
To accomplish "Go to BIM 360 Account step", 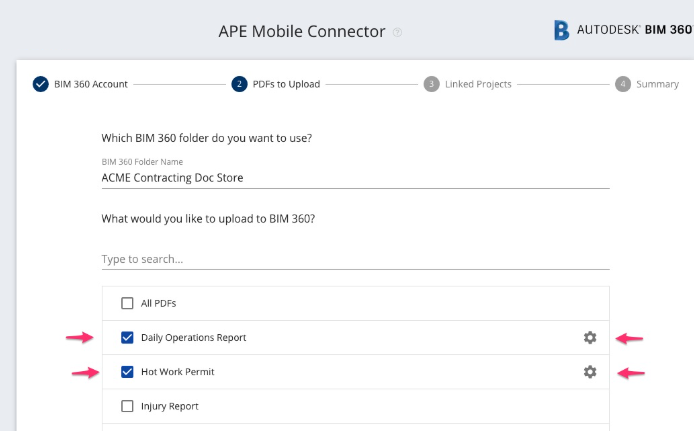I will point(91,84).
